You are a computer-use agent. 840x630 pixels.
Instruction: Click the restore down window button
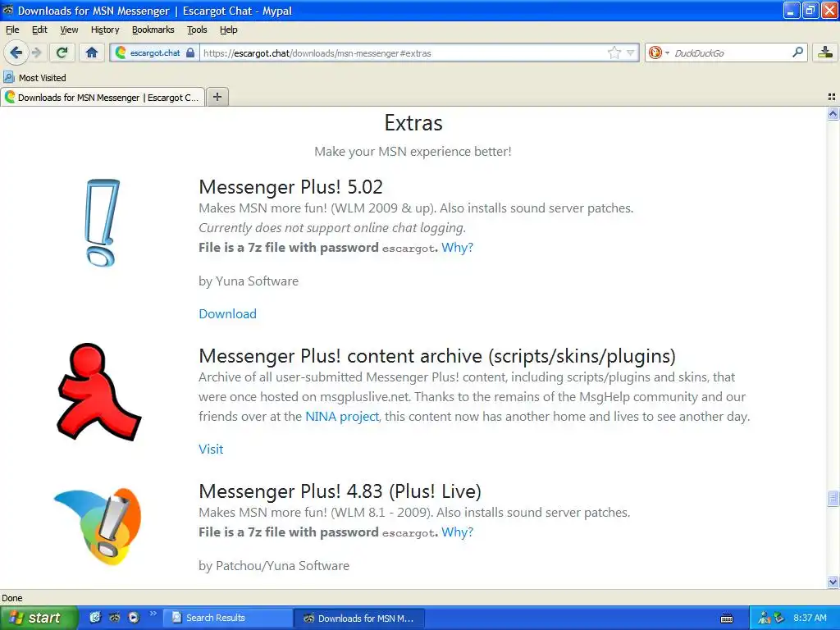pos(810,10)
